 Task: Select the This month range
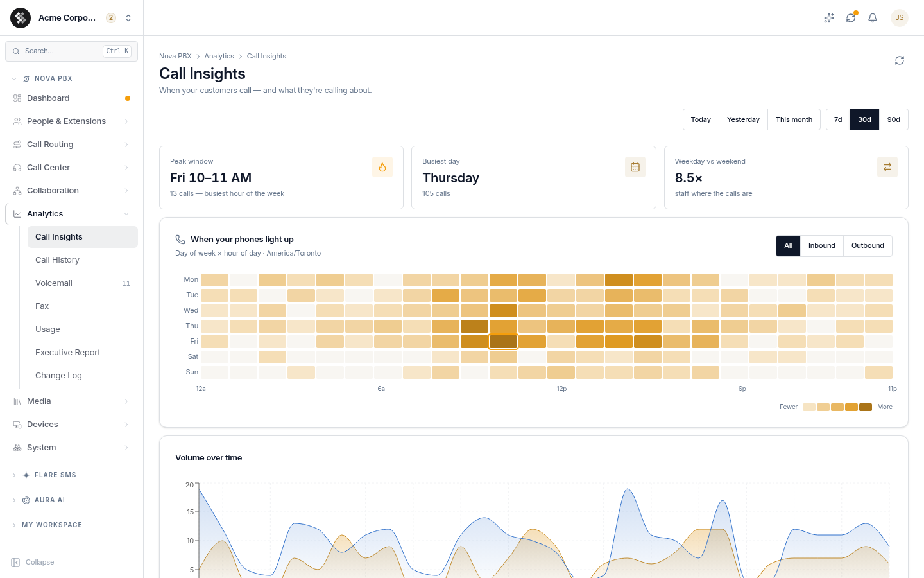794,119
